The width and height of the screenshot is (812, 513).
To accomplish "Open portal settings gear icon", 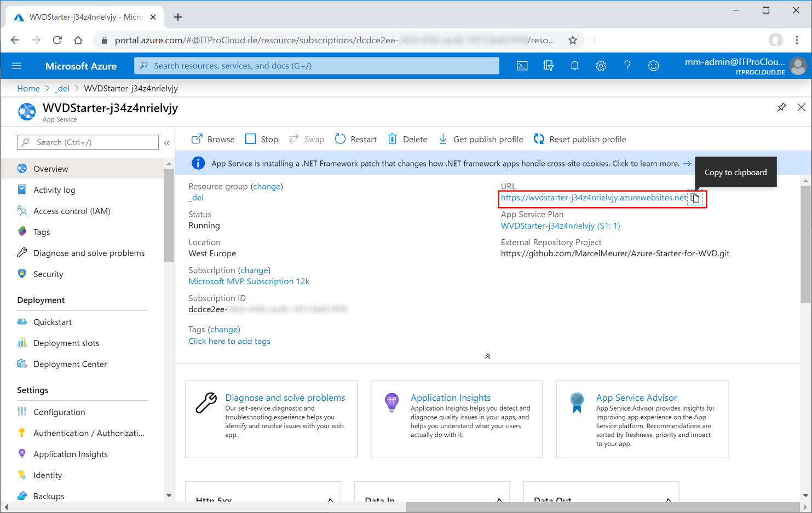I will tap(601, 66).
